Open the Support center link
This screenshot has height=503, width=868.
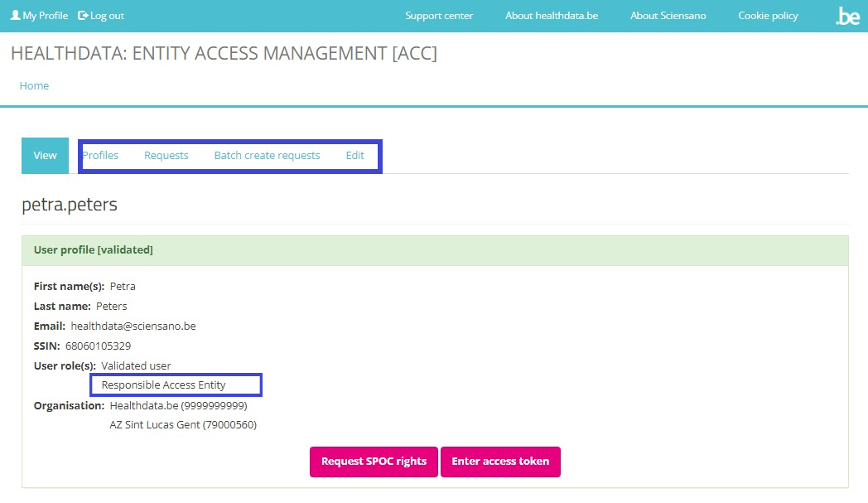pos(439,16)
